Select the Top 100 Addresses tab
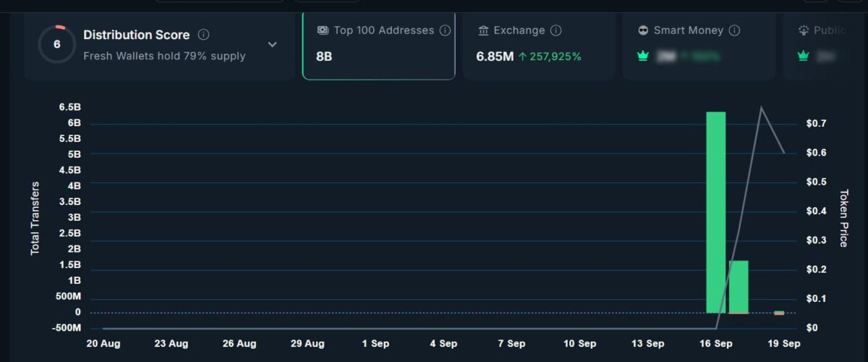This screenshot has width=868, height=362. pos(378,45)
